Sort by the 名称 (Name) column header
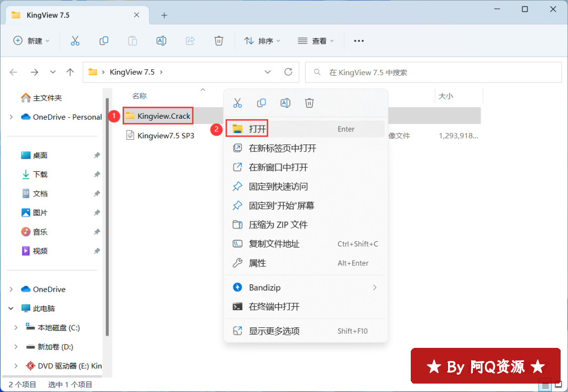This screenshot has height=392, width=568. click(139, 96)
